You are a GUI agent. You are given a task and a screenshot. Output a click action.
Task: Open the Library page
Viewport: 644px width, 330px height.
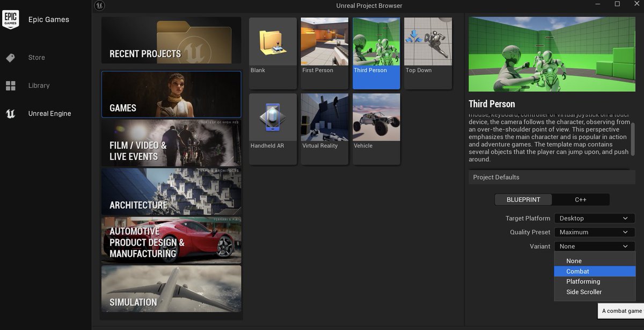(39, 85)
